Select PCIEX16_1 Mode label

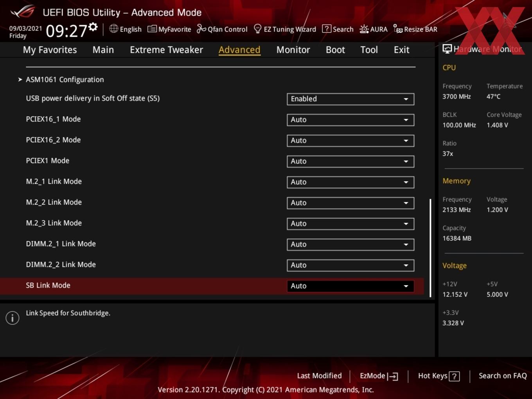53,119
